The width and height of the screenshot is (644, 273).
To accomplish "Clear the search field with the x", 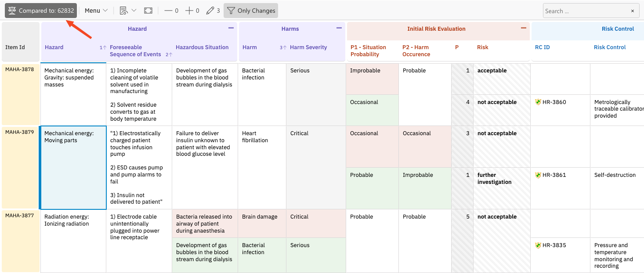I will [x=633, y=11].
